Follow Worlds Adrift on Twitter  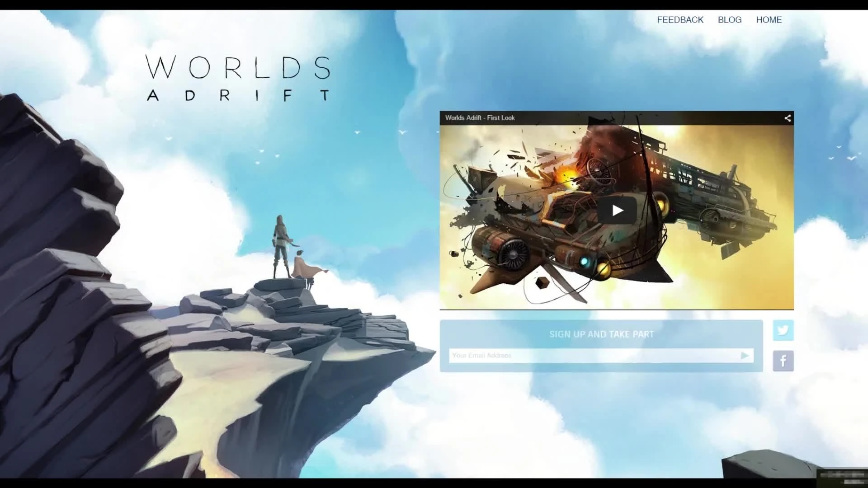(783, 330)
